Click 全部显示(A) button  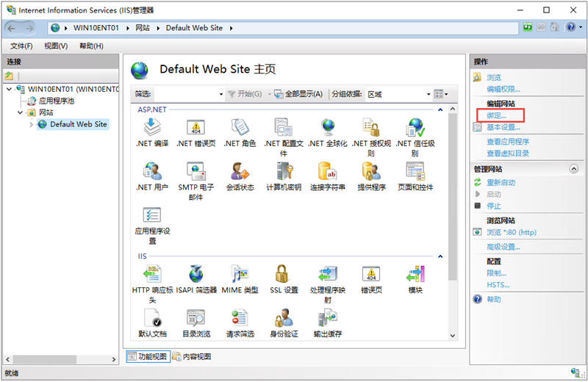298,94
